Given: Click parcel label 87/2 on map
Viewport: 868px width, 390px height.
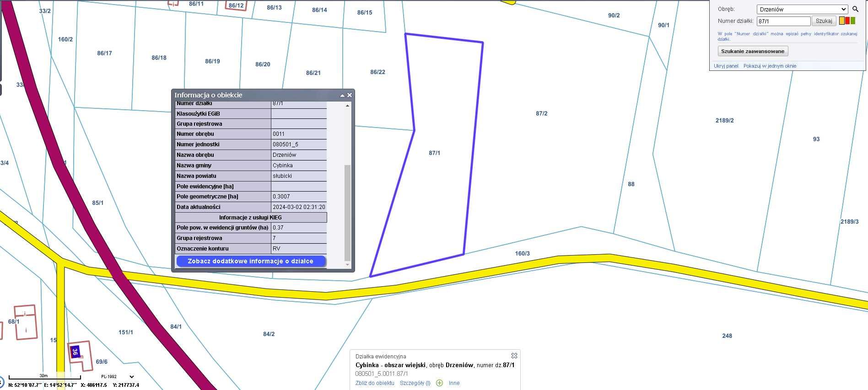Looking at the screenshot, I should click(542, 113).
